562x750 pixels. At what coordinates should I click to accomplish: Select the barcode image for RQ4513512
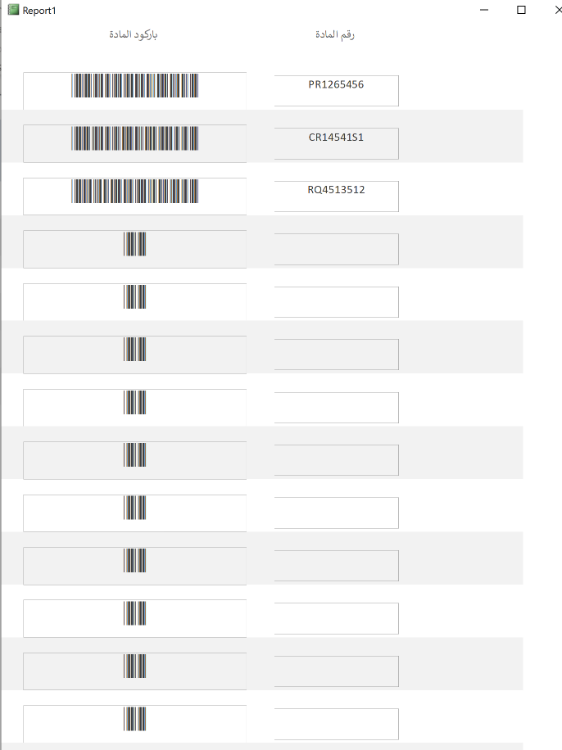pos(135,191)
